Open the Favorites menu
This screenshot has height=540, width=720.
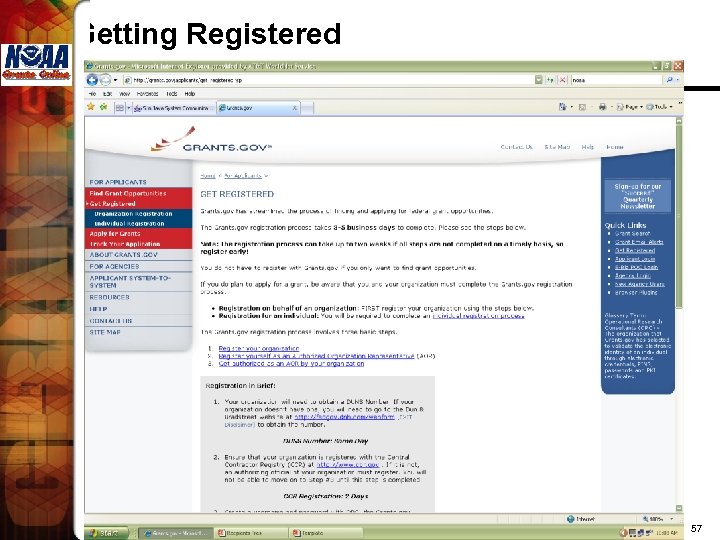point(147,94)
